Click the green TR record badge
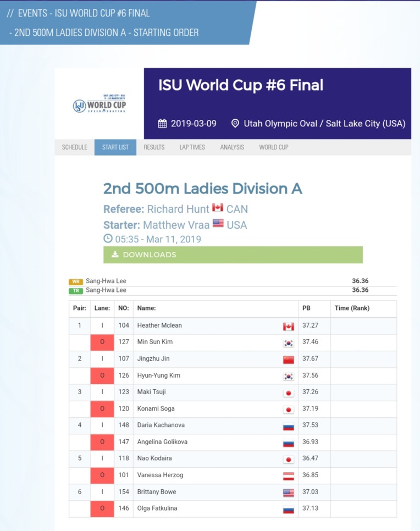 point(76,291)
